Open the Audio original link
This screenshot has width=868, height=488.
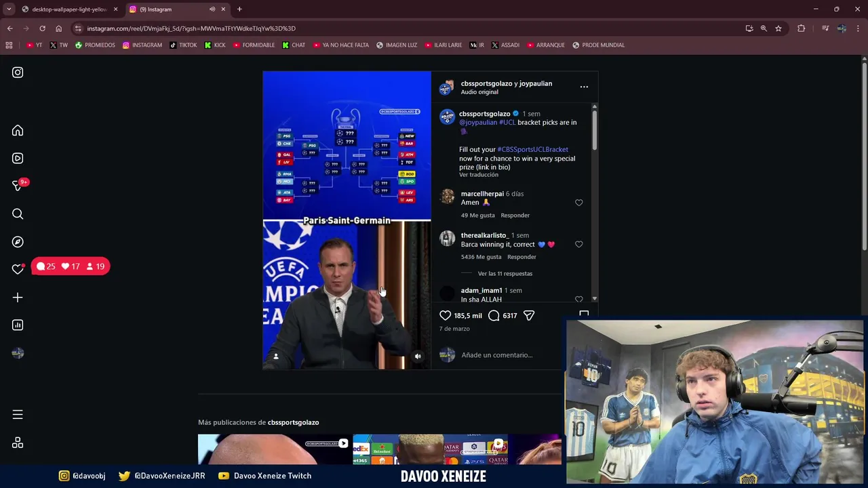coord(479,92)
